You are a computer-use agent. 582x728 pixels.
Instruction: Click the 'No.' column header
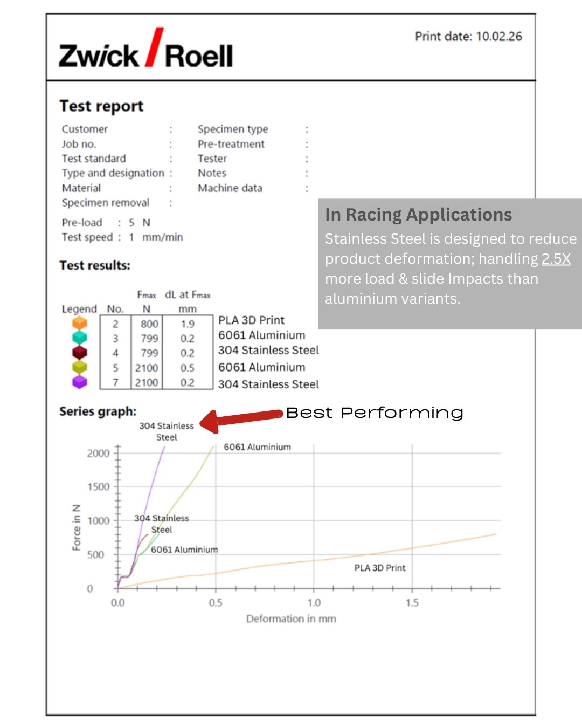point(115,309)
